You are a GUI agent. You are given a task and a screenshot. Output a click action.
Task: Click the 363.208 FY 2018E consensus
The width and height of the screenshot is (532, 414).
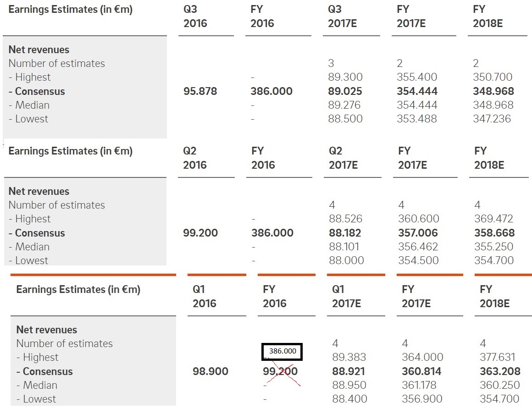(500, 371)
